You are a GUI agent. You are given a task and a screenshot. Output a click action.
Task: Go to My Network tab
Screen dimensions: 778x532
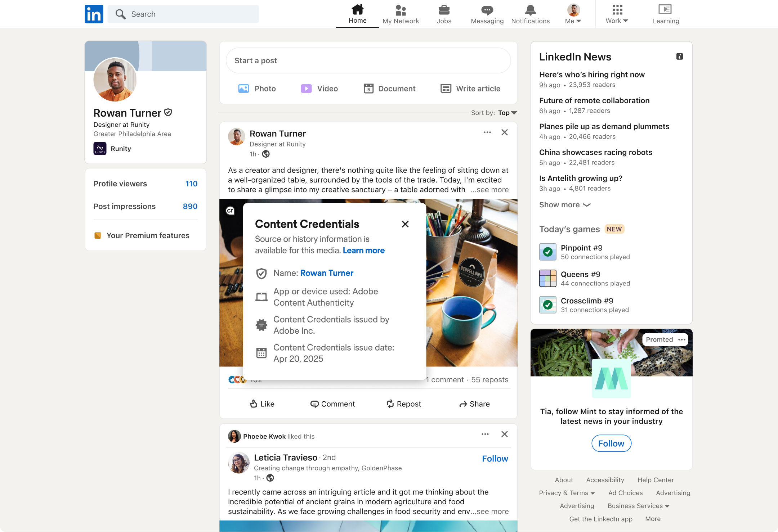coord(401,14)
